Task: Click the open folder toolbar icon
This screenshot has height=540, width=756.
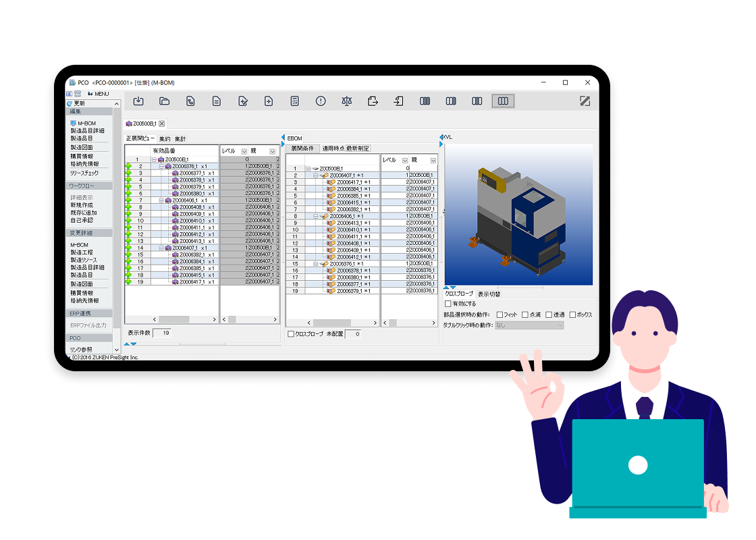Action: [x=164, y=101]
